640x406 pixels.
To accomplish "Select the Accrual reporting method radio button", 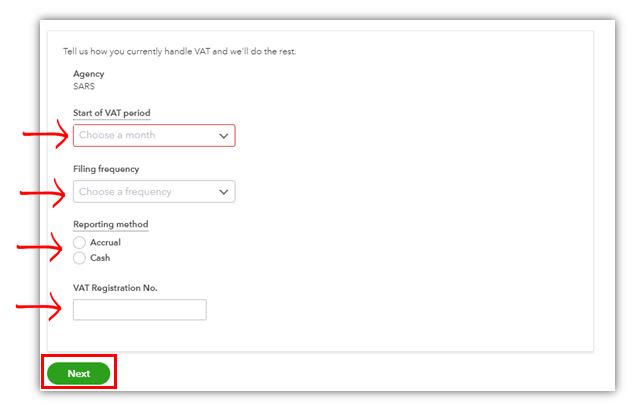I will pyautogui.click(x=79, y=242).
